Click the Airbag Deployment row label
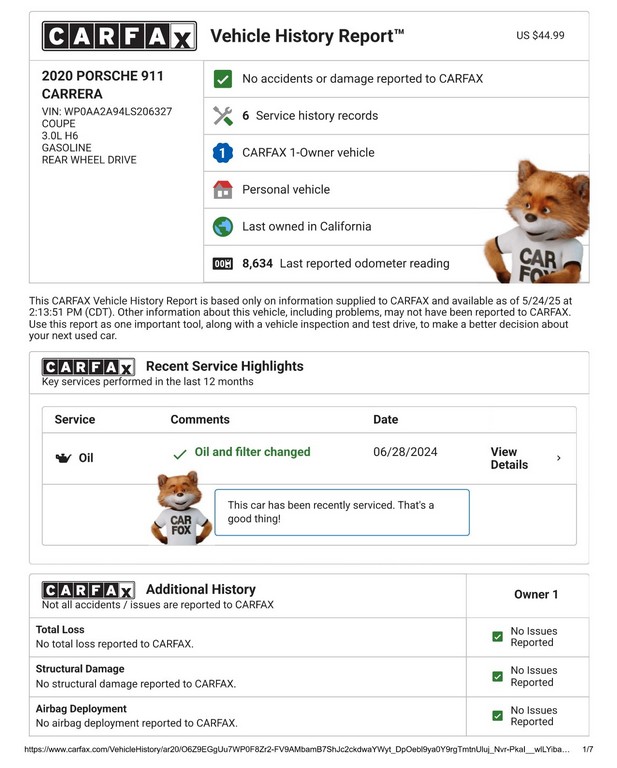The width and height of the screenshot is (617, 768). [81, 709]
